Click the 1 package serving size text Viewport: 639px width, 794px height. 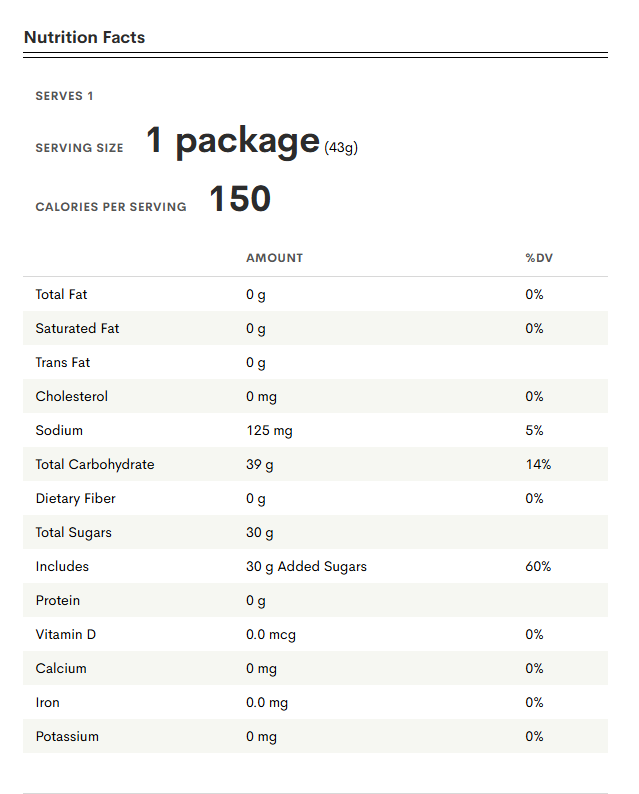click(x=233, y=140)
